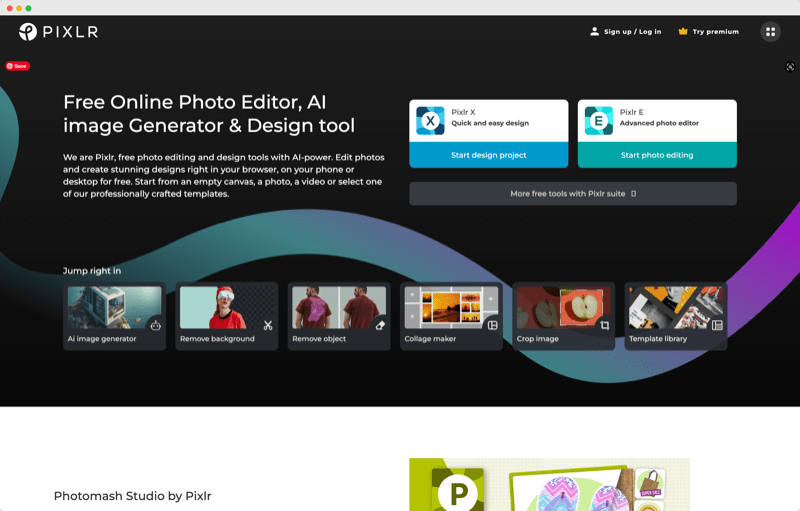Image resolution: width=800 pixels, height=511 pixels.
Task: Open the Template library thumbnail
Action: [x=675, y=308]
